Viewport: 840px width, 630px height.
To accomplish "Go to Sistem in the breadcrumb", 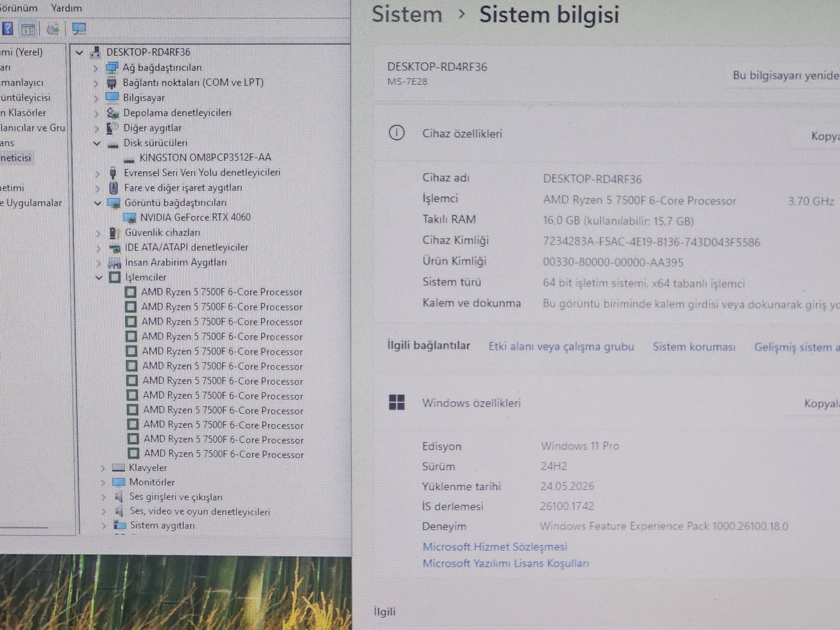I will (x=407, y=14).
